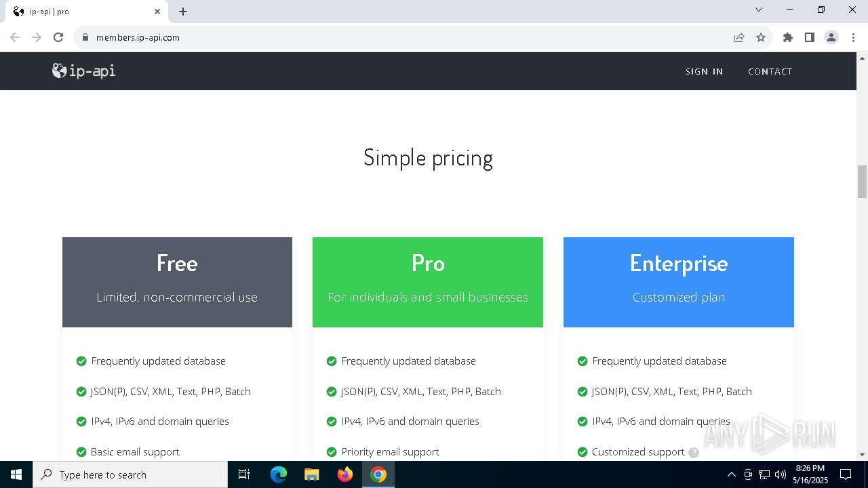
Task: Click the Free plan card header
Action: tap(177, 282)
